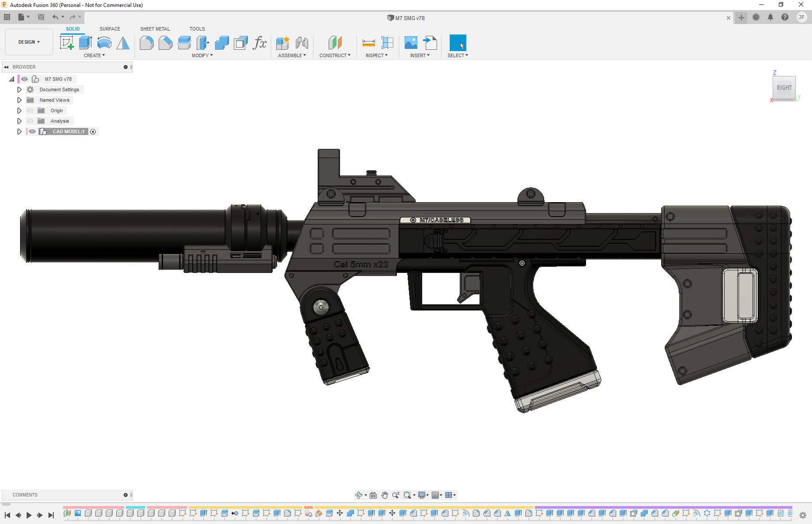This screenshot has height=524, width=812.
Task: Open the DESIGN workspace dropdown
Action: 29,42
